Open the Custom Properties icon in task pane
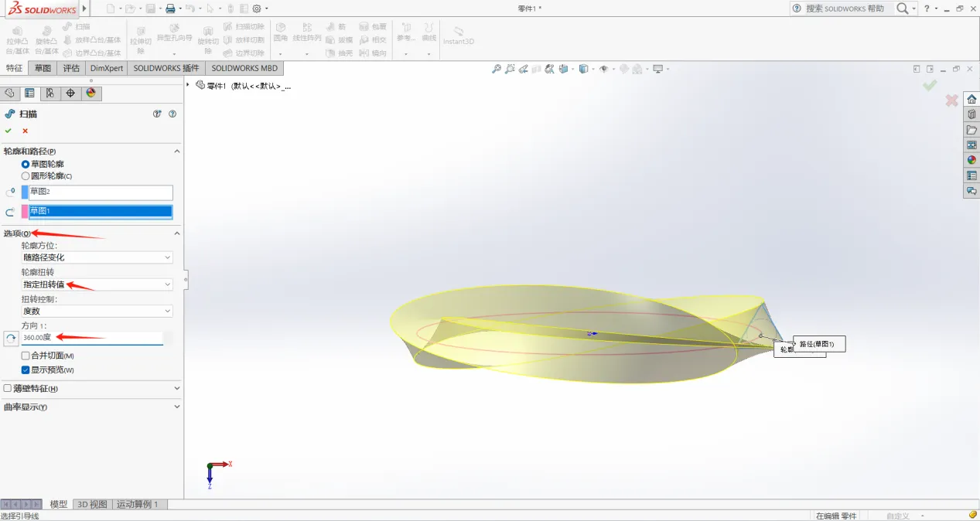Viewport: 980px width, 521px height. 971,175
